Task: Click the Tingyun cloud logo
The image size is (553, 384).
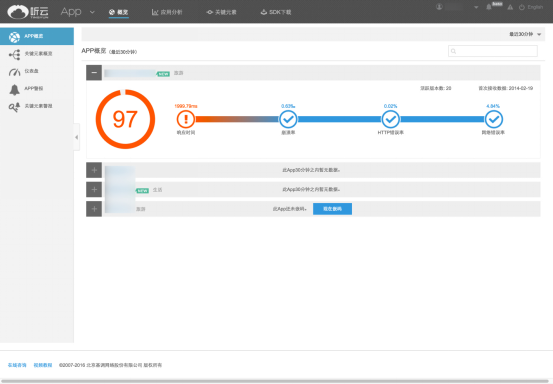Action: [x=28, y=12]
